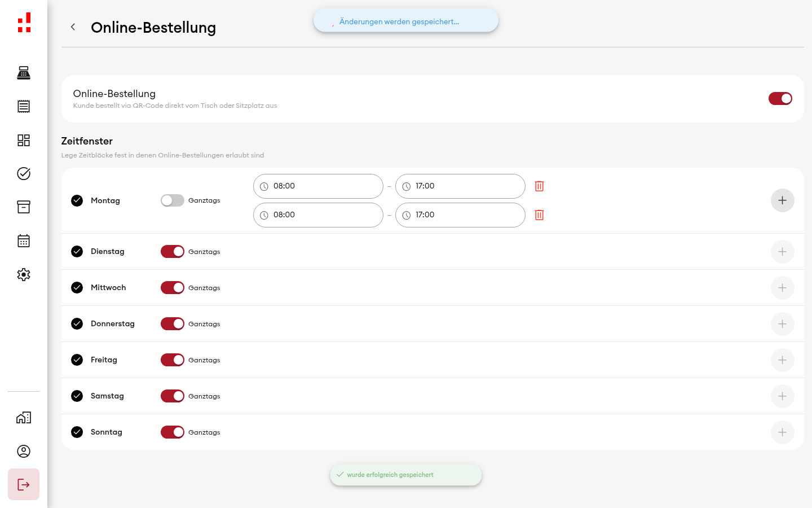Viewport: 812px width, 508px height.
Task: Turn off Ganztags for Dienstag
Action: (173, 252)
